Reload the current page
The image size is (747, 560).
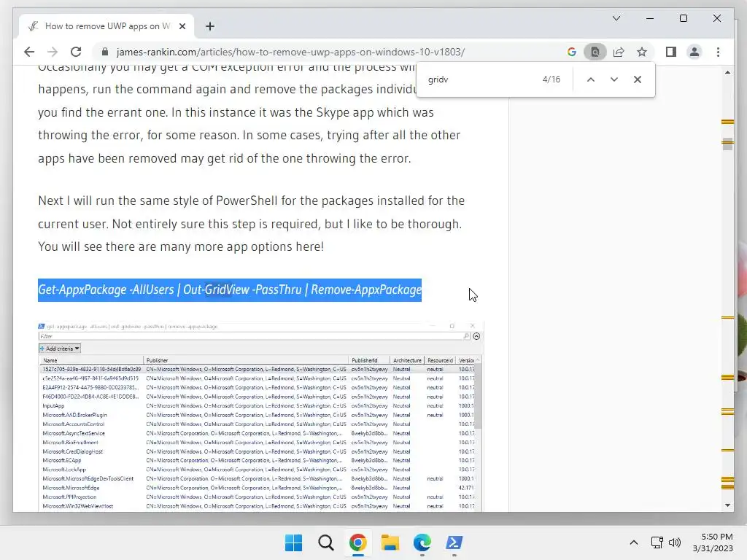[x=76, y=52]
